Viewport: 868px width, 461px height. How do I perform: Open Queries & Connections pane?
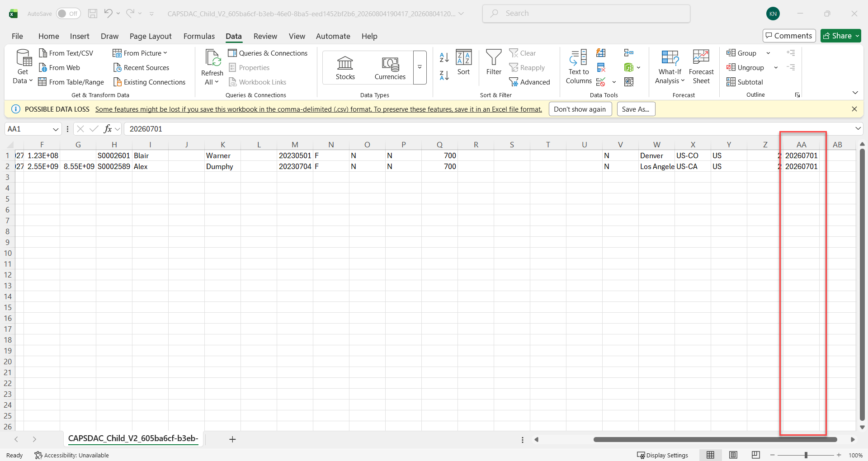coord(268,53)
